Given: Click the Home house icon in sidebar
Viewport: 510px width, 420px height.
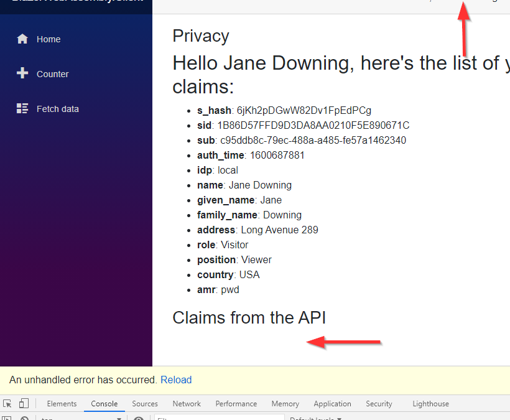Looking at the screenshot, I should (x=22, y=39).
